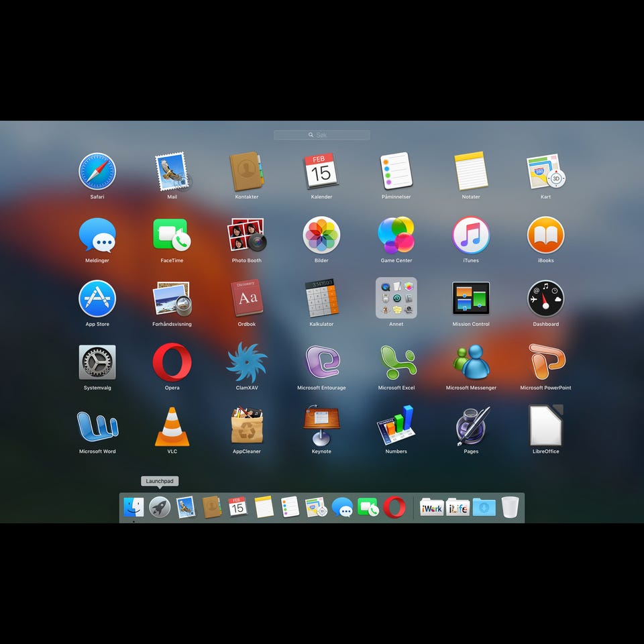Open the Annet app folder

pyautogui.click(x=396, y=298)
